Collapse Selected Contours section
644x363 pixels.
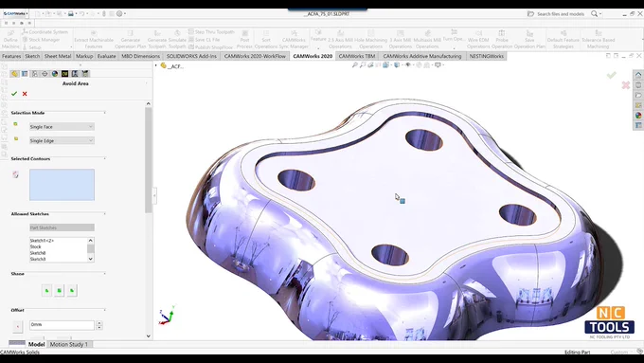click(105, 158)
